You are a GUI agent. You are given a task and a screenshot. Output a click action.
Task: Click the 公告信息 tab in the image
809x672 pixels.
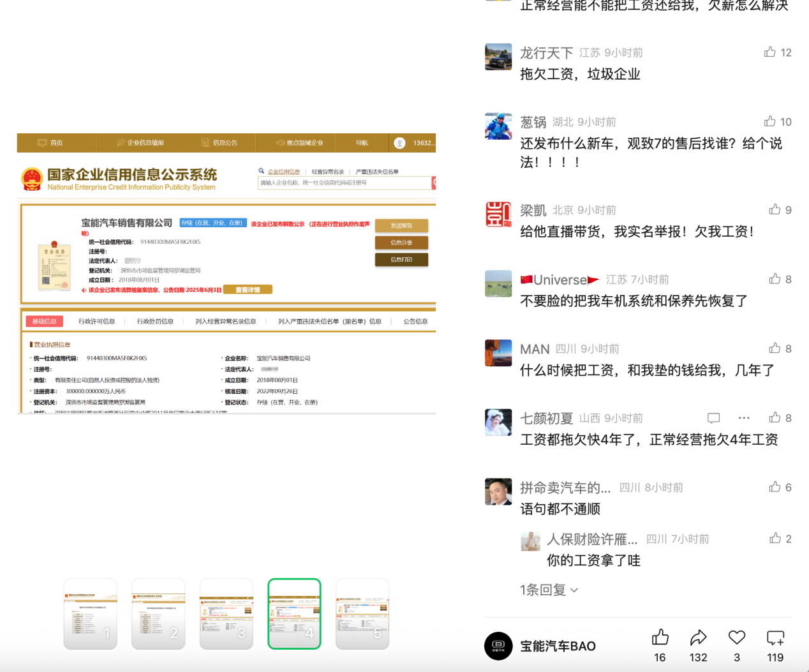coord(415,322)
